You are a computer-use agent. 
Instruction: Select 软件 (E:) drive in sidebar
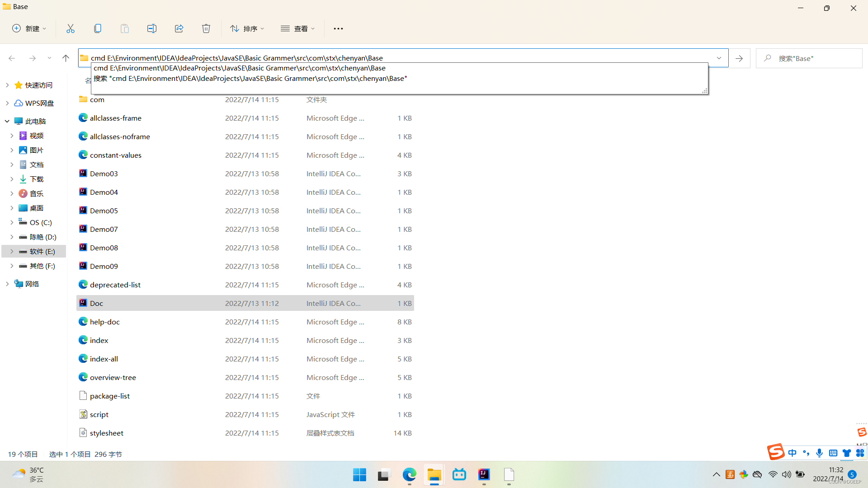(x=42, y=251)
